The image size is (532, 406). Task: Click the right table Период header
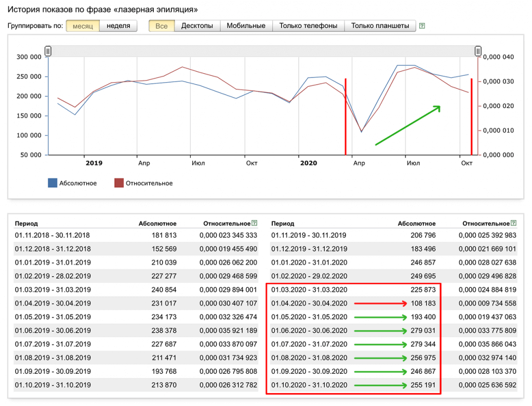tap(283, 224)
